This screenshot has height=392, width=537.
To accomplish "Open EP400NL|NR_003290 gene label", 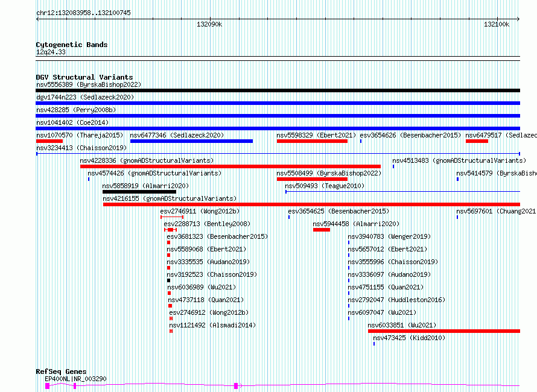I will click(x=75, y=379).
